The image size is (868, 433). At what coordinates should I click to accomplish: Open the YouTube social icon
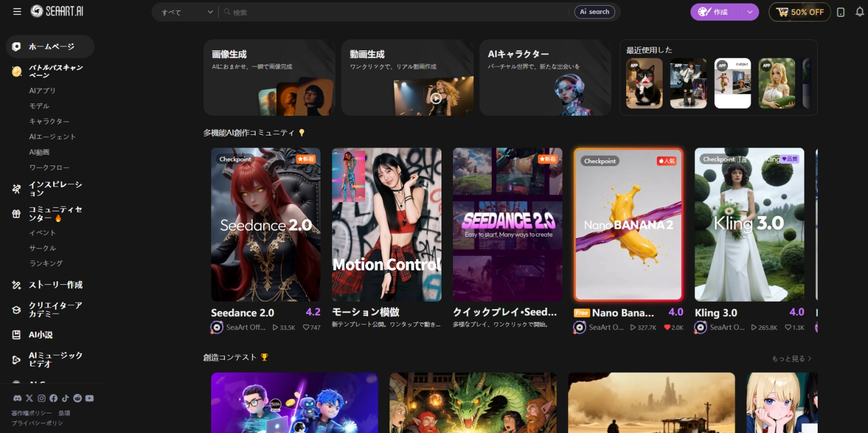[x=89, y=398]
